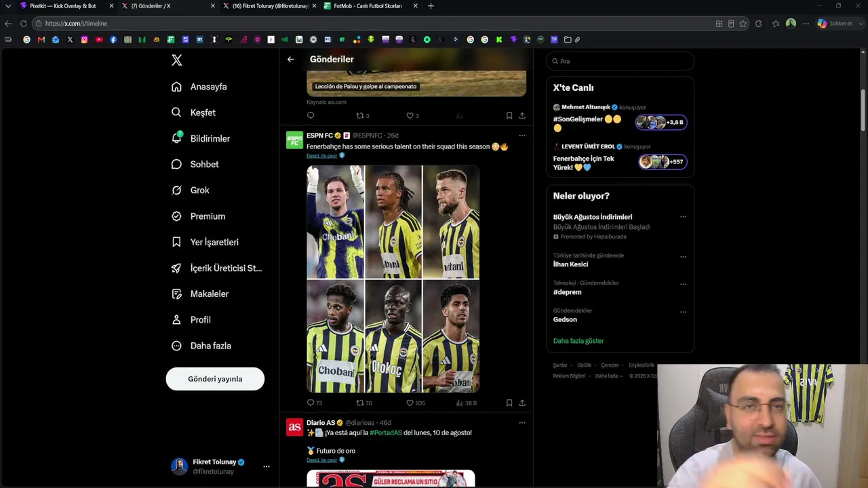This screenshot has height=488, width=868.
Task: Translate ESPN FC post with DeepL
Action: [x=321, y=156]
